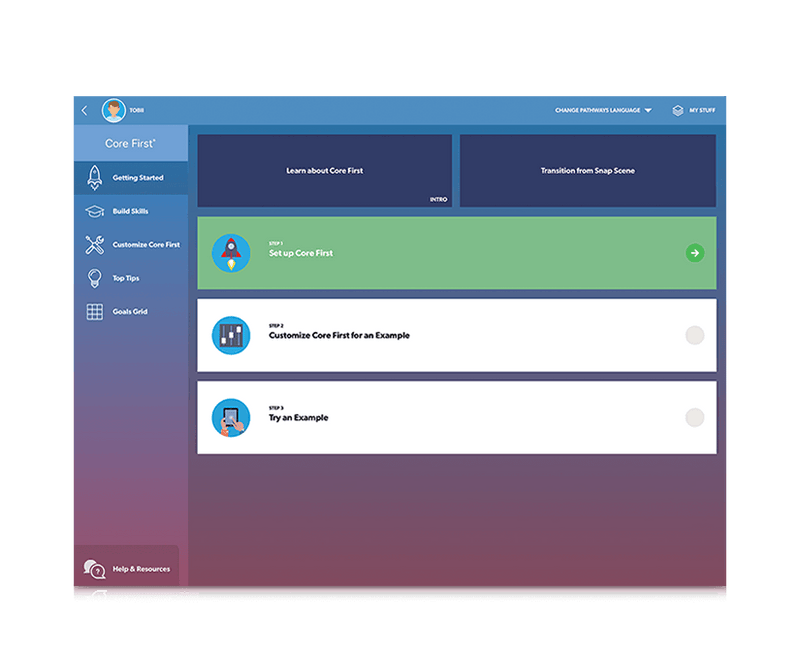Open the Change Pathways Language dropdown
This screenshot has height=655, width=800.
599,111
